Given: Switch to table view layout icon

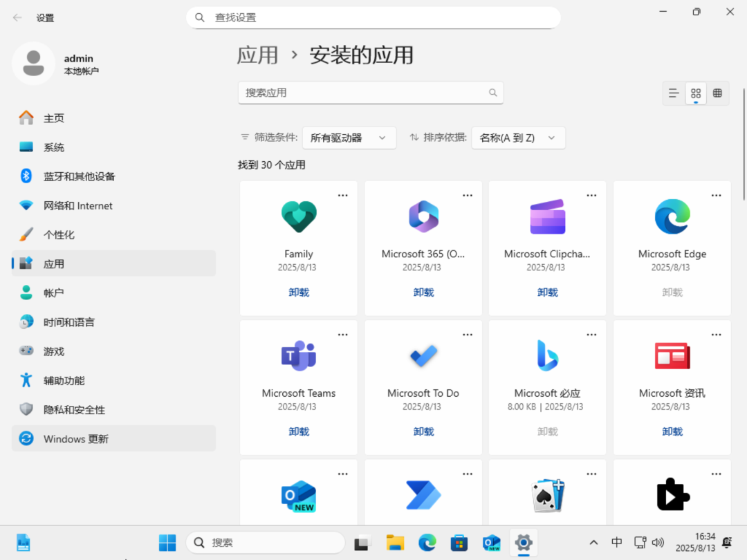Looking at the screenshot, I should click(x=717, y=93).
